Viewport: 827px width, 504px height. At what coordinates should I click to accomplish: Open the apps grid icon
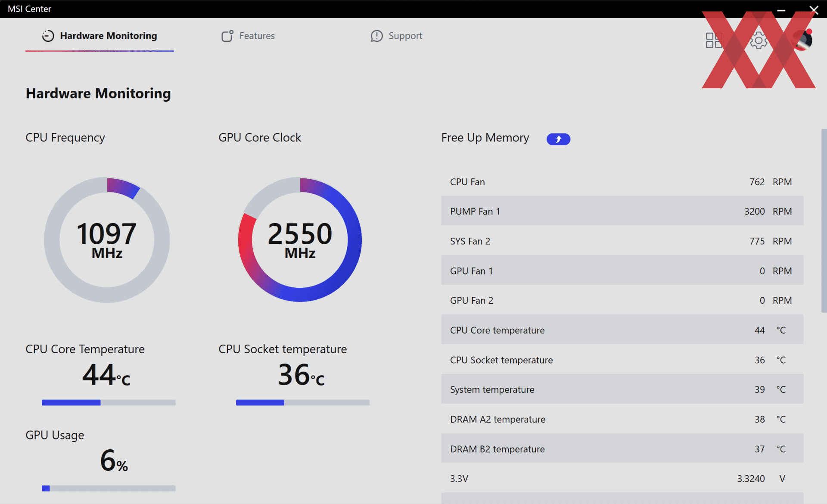[714, 40]
